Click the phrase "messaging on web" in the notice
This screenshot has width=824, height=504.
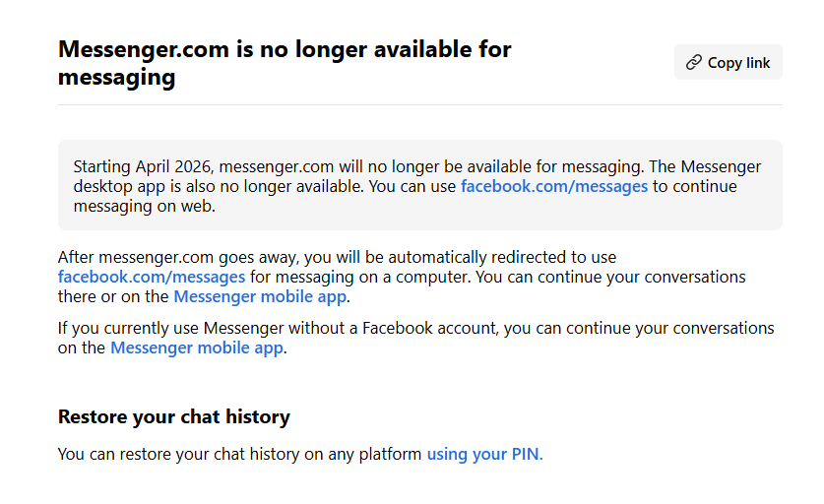point(144,206)
